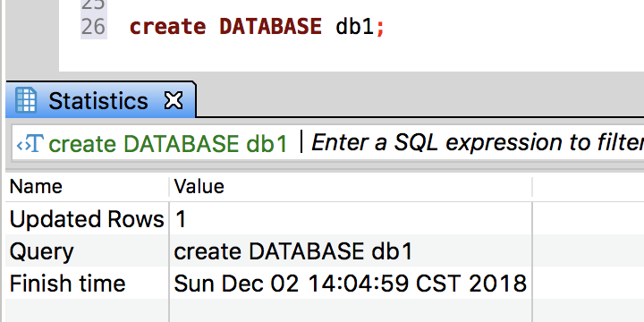Click line number 26 in editor gutter
644x322 pixels.
[x=93, y=27]
